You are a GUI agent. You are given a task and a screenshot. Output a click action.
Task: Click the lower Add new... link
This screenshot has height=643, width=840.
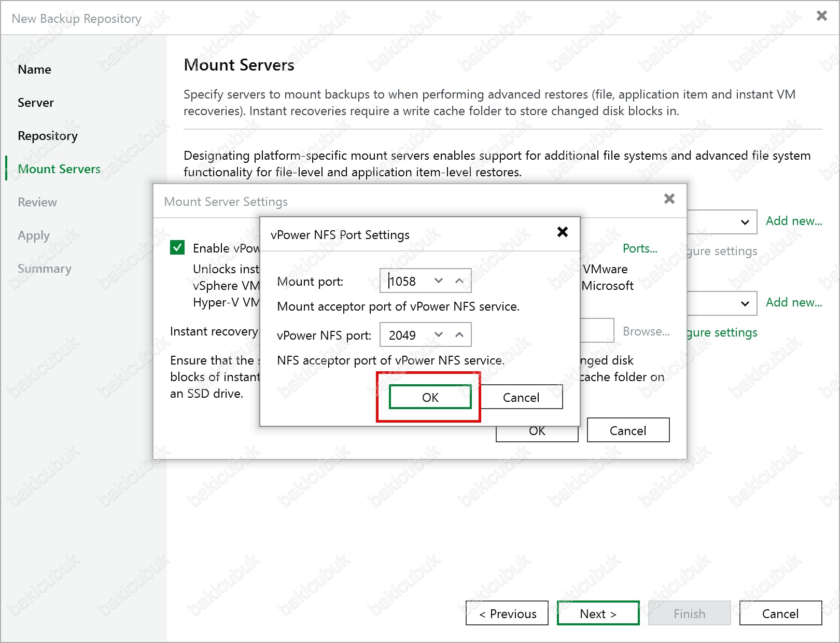(x=793, y=302)
